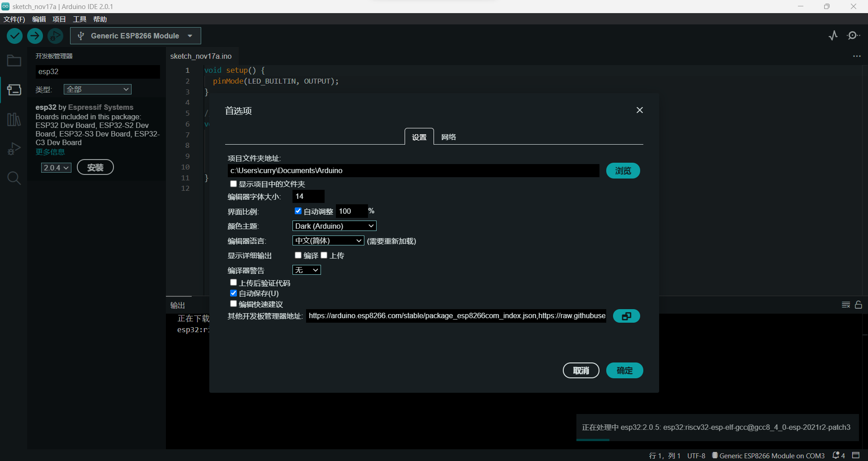Image resolution: width=868 pixels, height=461 pixels.
Task: Click the Verify checkmark icon
Action: 15,36
